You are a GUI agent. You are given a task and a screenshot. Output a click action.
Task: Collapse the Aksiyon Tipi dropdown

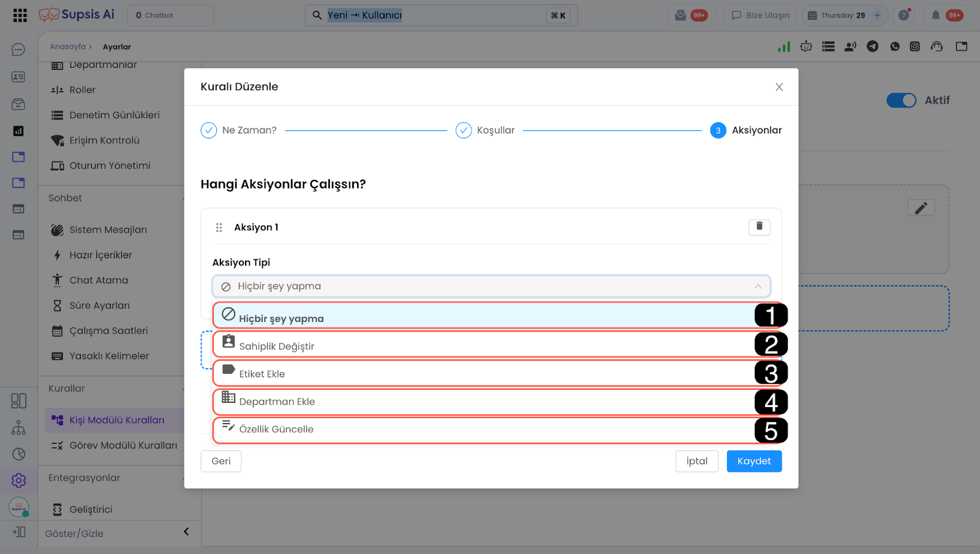pyautogui.click(x=758, y=286)
